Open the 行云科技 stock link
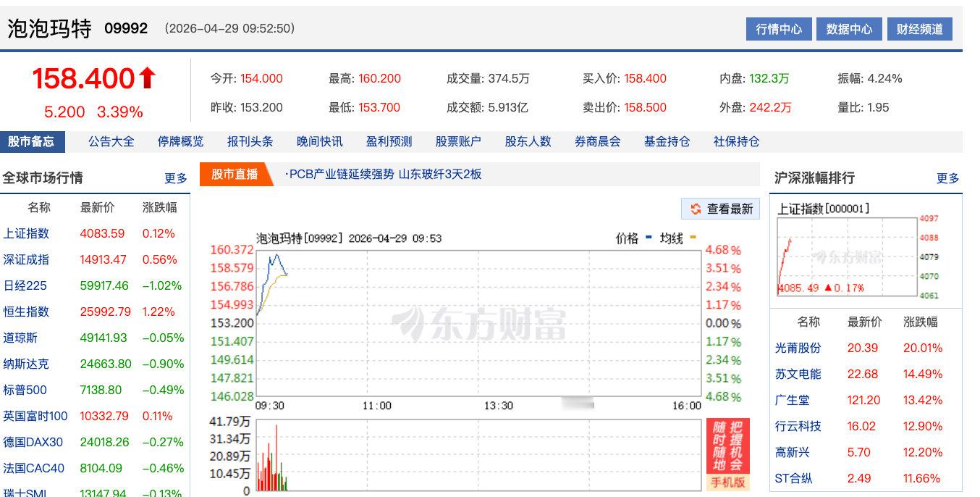 click(798, 426)
